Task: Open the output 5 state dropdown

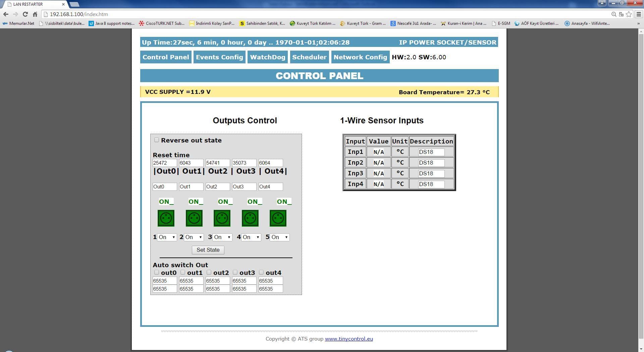Action: tap(280, 237)
